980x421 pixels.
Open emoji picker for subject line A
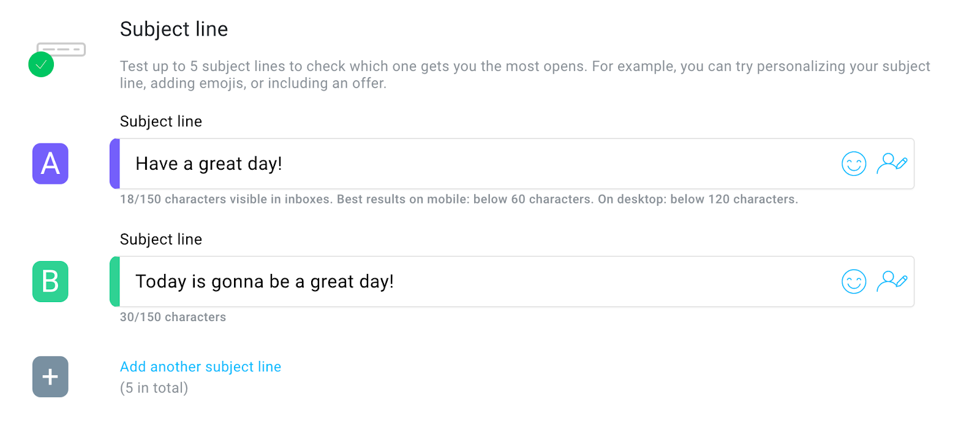[x=853, y=164]
